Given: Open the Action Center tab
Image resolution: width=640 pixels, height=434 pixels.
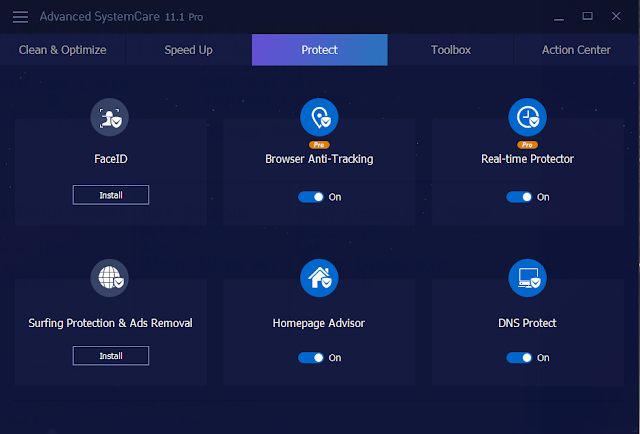Looking at the screenshot, I should tap(576, 50).
